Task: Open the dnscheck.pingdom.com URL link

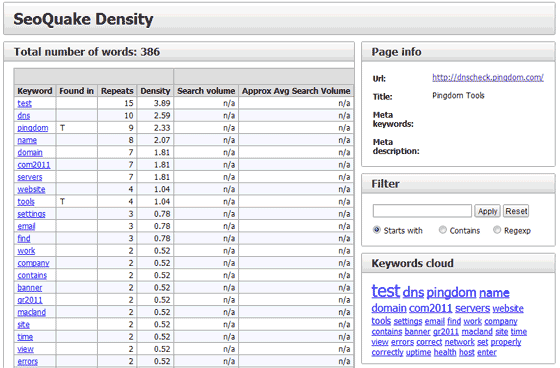Action: (488, 77)
